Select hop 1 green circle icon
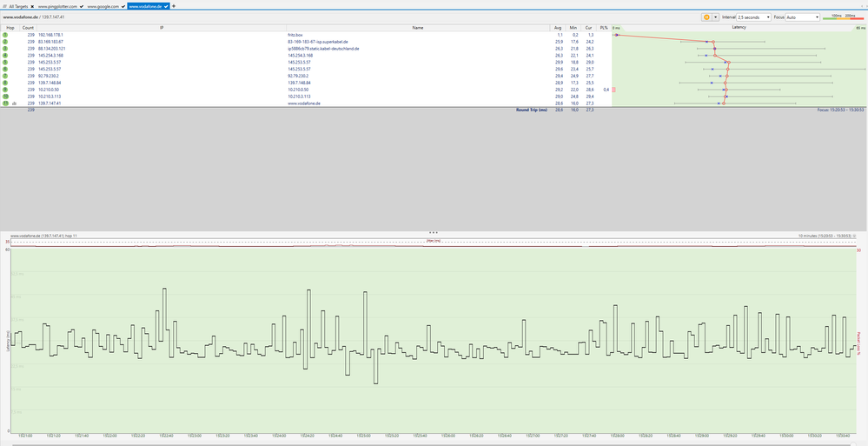The height and width of the screenshot is (446, 868). [x=5, y=35]
